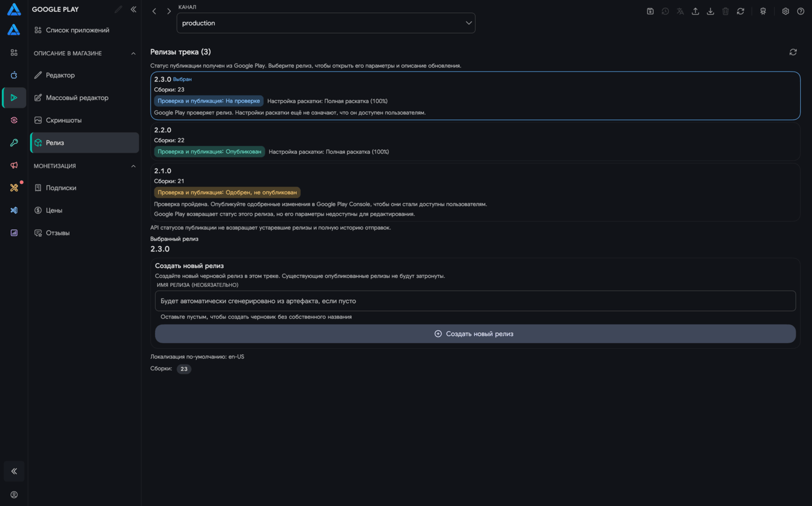Open the help question mark icon
The image size is (812, 506).
coord(801,11)
